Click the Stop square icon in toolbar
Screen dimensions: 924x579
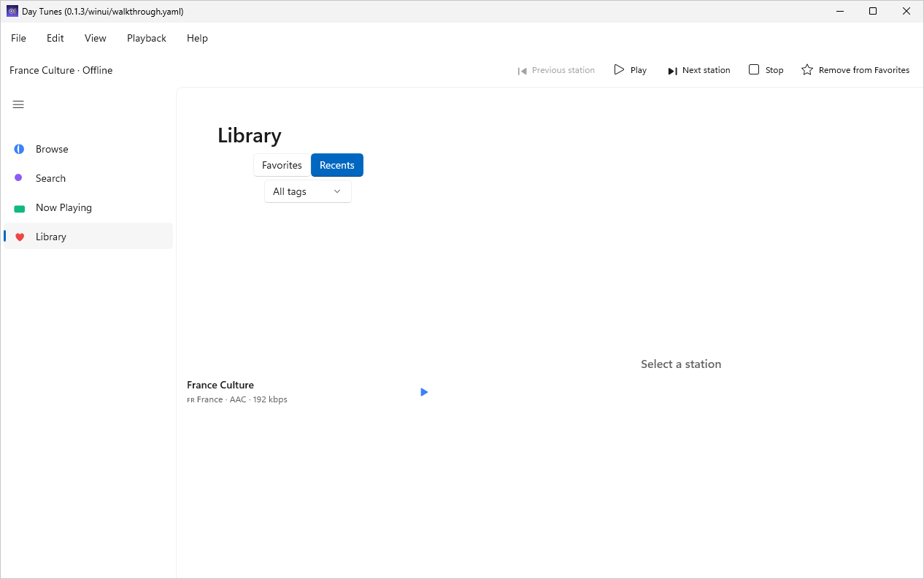[754, 69]
